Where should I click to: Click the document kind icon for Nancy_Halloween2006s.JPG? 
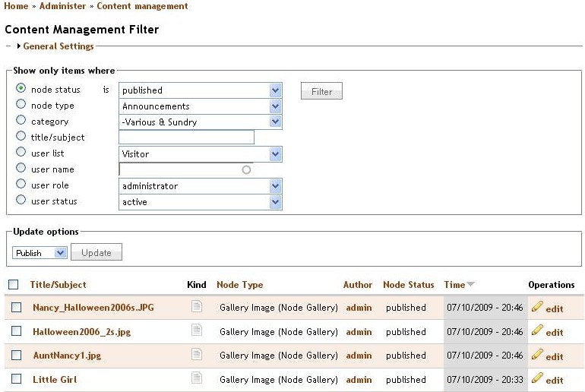(197, 307)
